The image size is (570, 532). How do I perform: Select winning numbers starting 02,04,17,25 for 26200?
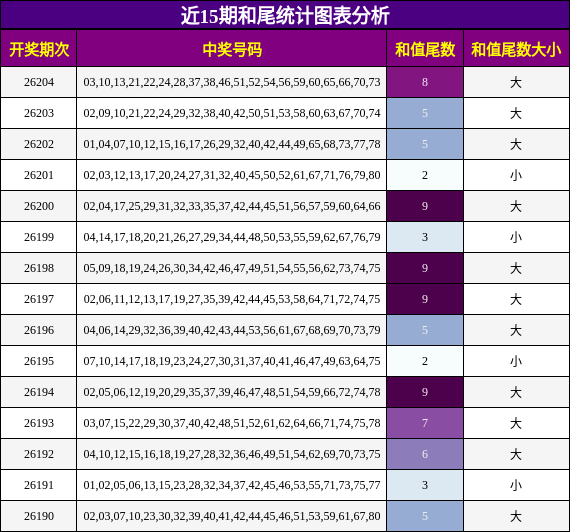[x=232, y=206]
